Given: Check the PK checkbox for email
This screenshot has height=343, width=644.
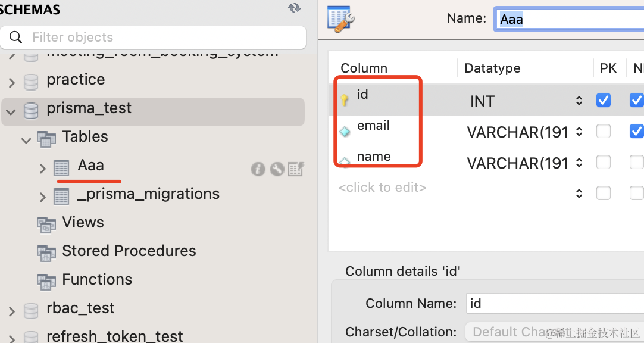Looking at the screenshot, I should pos(604,131).
